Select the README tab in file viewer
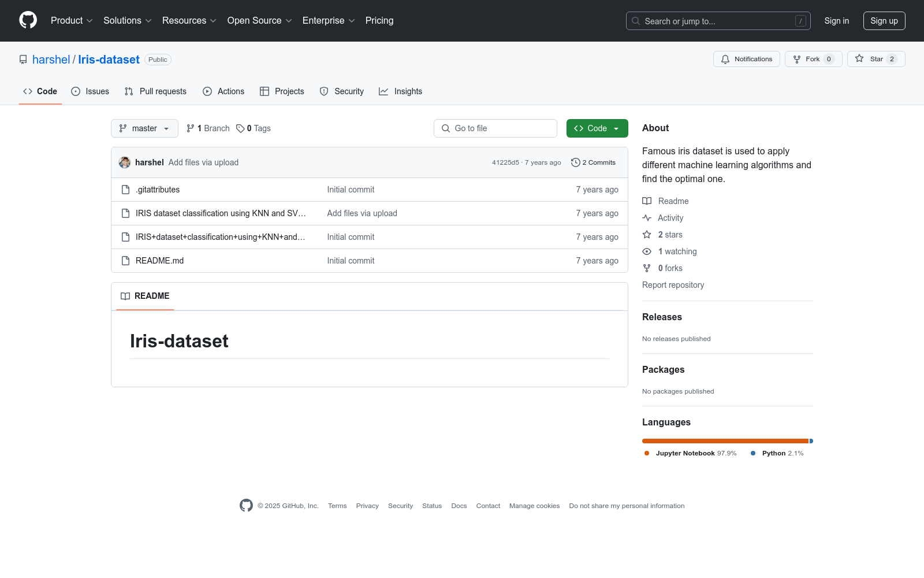The width and height of the screenshot is (924, 578). [x=145, y=296]
